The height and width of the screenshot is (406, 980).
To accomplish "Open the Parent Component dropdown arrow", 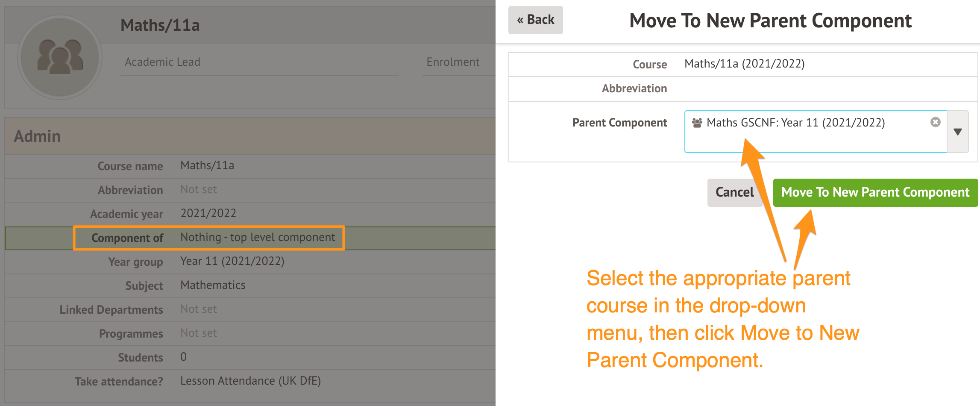I will pos(958,132).
